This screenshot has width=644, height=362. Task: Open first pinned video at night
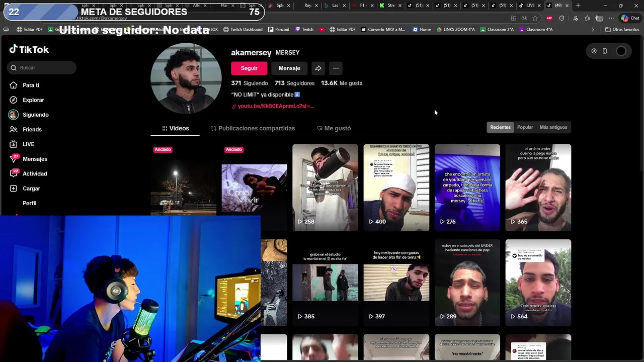pos(184,180)
